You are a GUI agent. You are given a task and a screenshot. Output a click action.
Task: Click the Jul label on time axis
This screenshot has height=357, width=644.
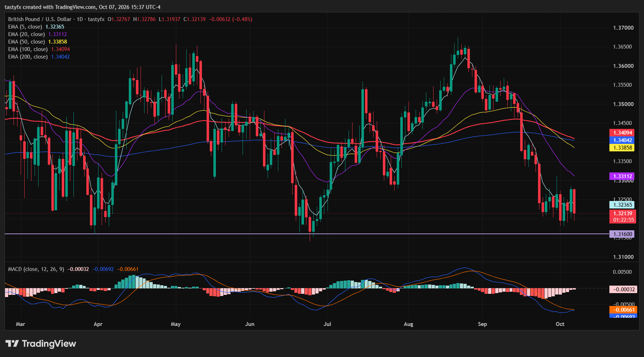327,324
